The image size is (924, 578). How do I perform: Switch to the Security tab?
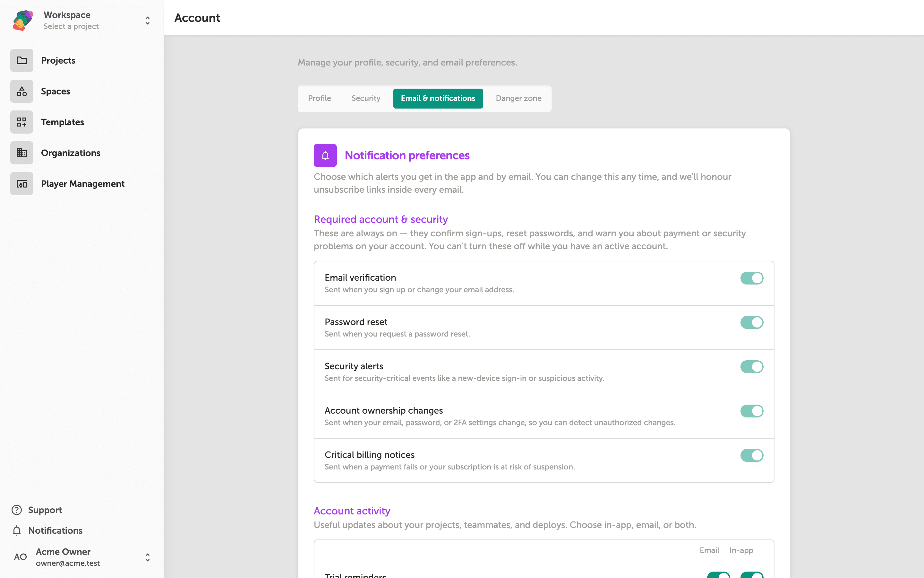pyautogui.click(x=366, y=98)
